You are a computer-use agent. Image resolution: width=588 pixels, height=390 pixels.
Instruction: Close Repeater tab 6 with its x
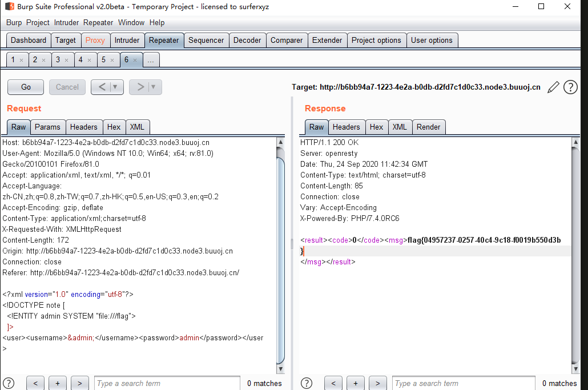click(135, 60)
